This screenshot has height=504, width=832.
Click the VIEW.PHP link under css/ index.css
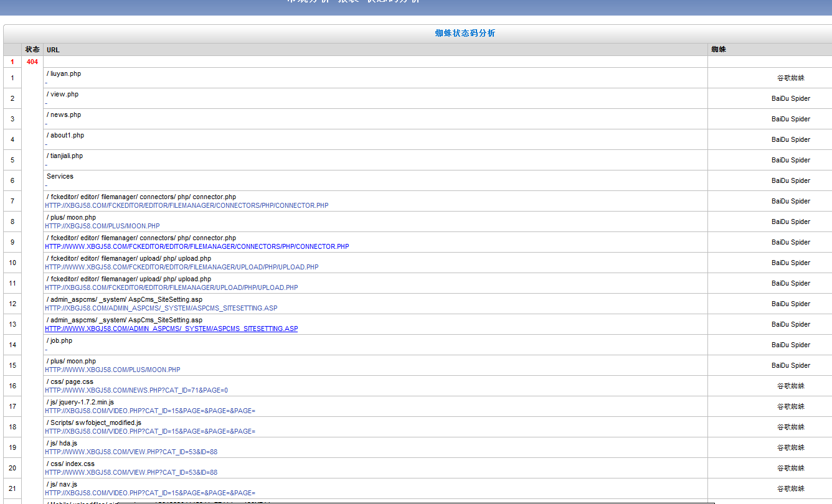pyautogui.click(x=131, y=473)
